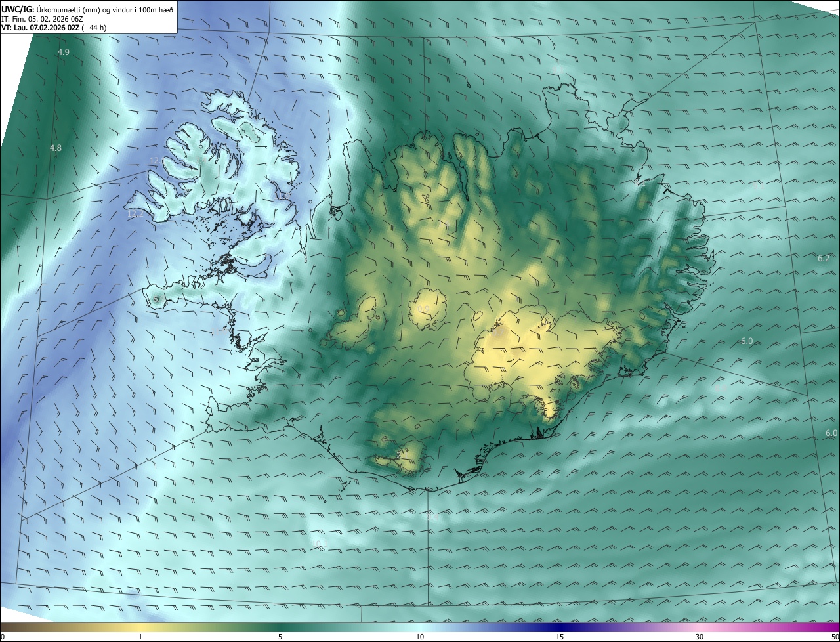Select the "IT: Fim. 05. 02. 2026 06Z" line

click(41, 18)
